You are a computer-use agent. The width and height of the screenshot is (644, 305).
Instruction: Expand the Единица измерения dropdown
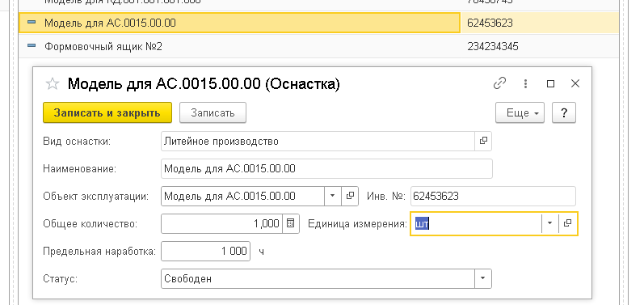pos(550,223)
